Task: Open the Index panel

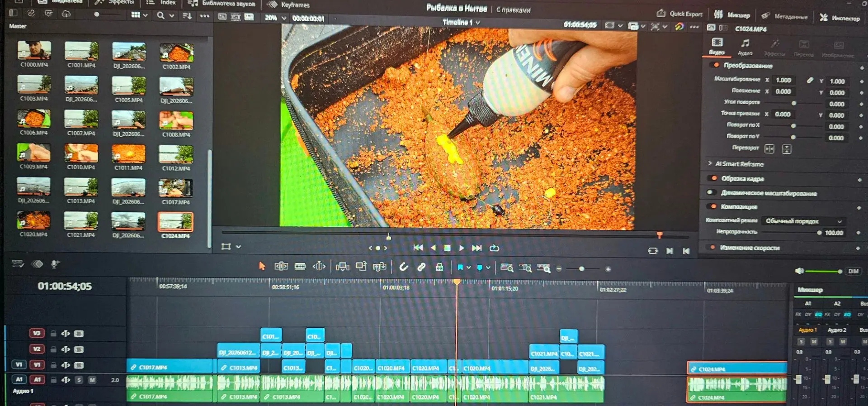Action: [161, 3]
